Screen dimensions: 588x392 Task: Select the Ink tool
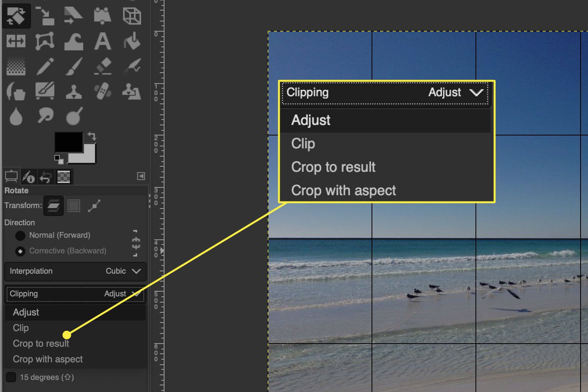coord(16,92)
